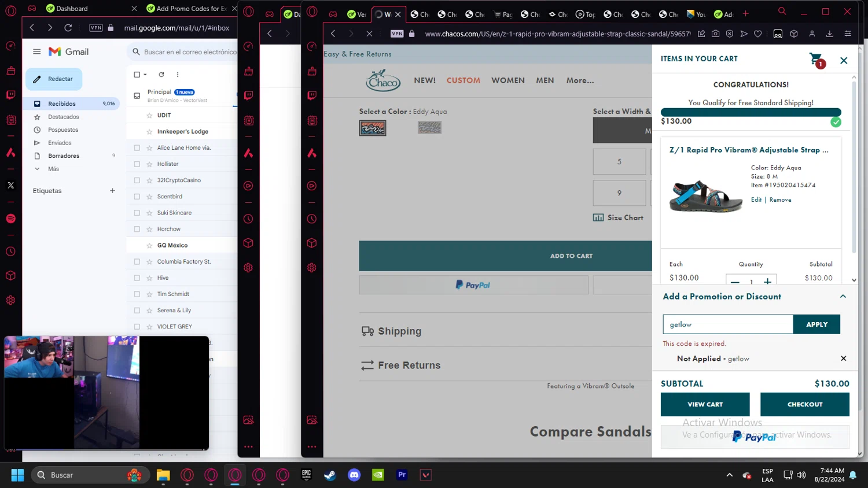Switch to Add Promo Codes browser tab
868x488 pixels.
click(190, 9)
